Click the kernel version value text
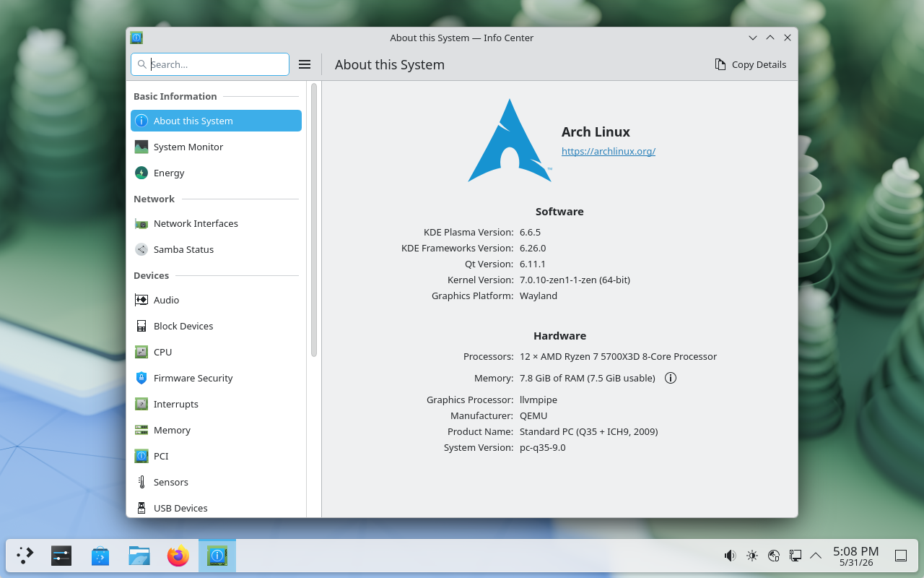The height and width of the screenshot is (578, 924). coord(575,280)
